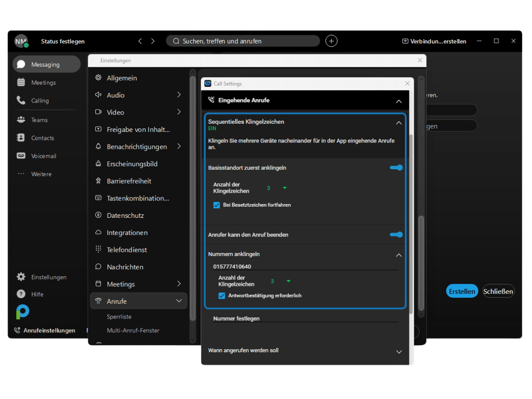Viewport: 532px width, 399px height.
Task: Click the Voicemail sidebar icon
Action: click(x=20, y=156)
